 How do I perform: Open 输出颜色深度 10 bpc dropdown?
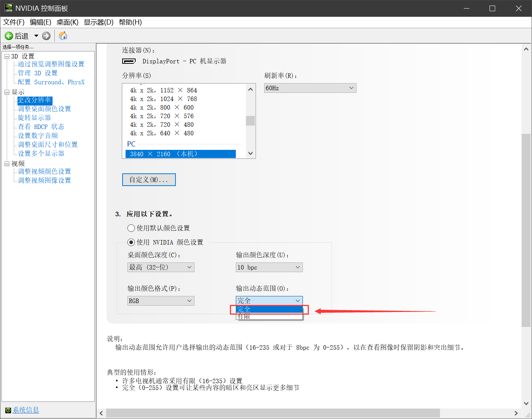(x=269, y=267)
